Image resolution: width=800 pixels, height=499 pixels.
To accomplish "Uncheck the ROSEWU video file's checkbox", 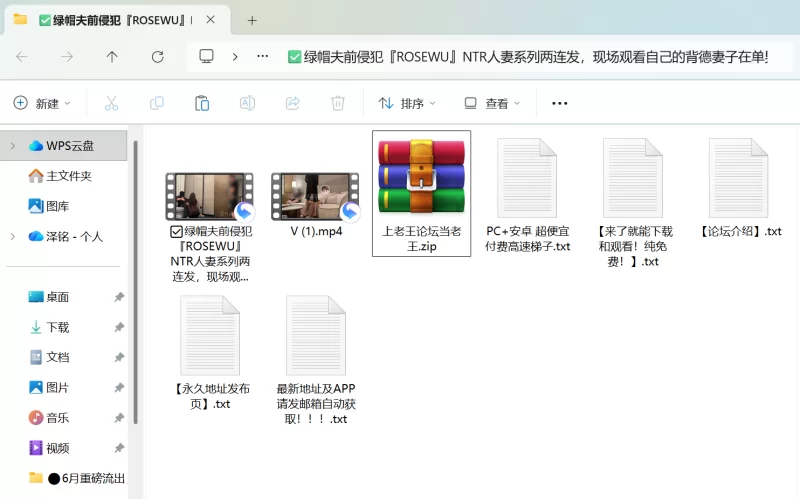I will point(176,231).
